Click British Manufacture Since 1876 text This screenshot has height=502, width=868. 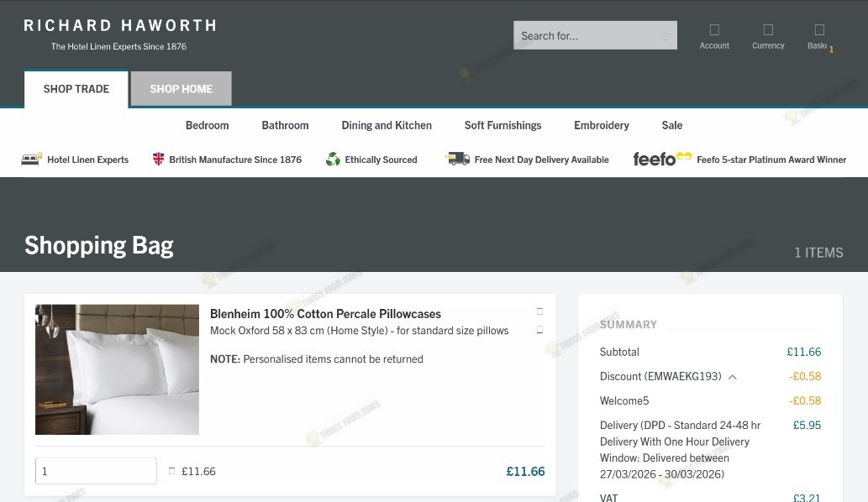pos(235,159)
